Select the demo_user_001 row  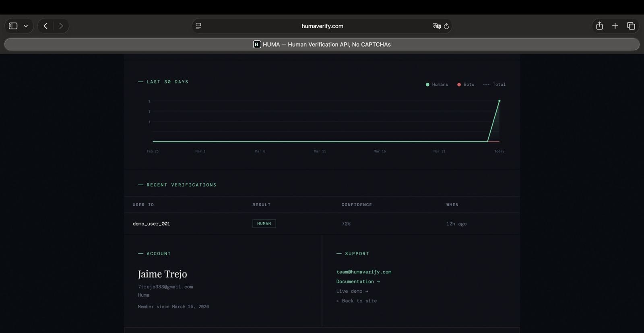coord(322,223)
